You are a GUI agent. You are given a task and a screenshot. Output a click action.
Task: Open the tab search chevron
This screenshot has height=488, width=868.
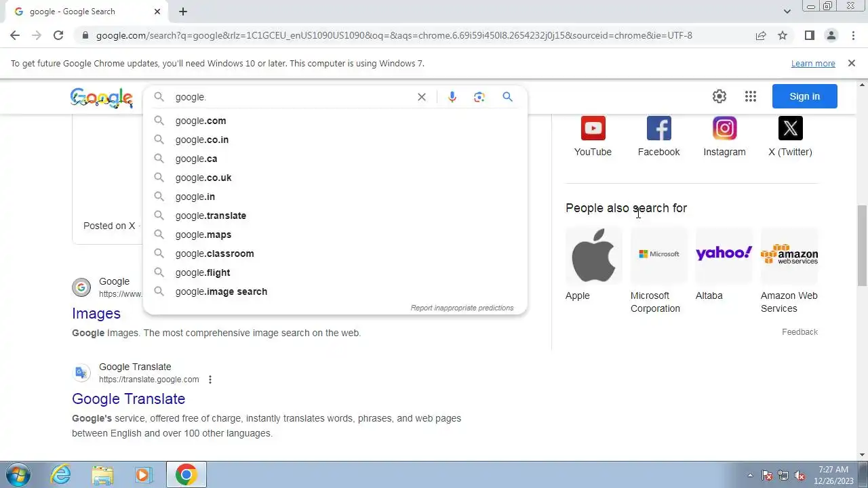pyautogui.click(x=787, y=12)
